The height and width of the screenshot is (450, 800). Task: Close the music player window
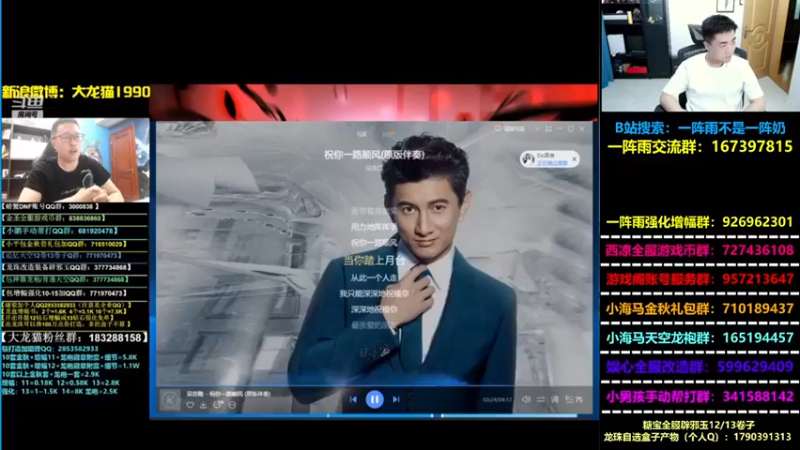point(582,129)
